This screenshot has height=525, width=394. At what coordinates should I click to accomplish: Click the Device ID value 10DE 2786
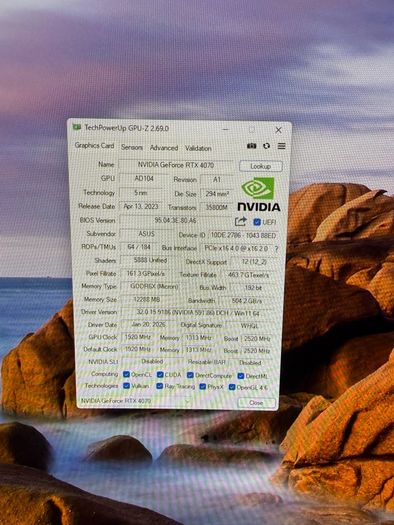243,235
